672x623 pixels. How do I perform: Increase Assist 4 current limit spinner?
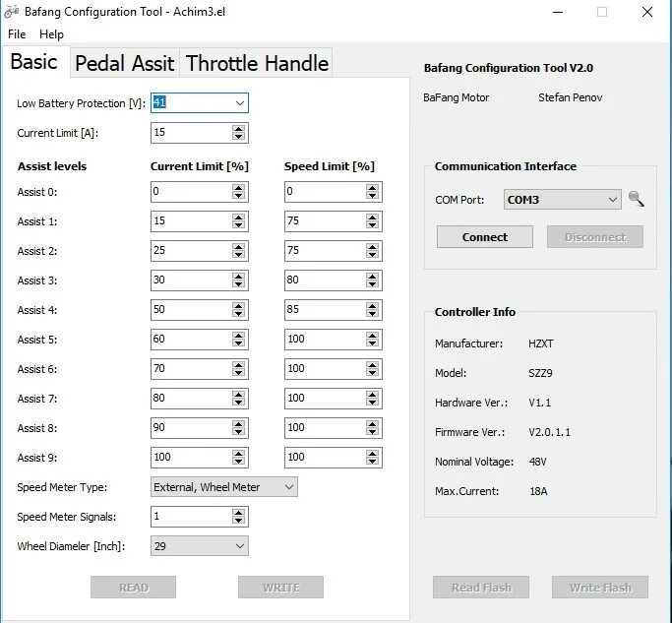click(239, 306)
